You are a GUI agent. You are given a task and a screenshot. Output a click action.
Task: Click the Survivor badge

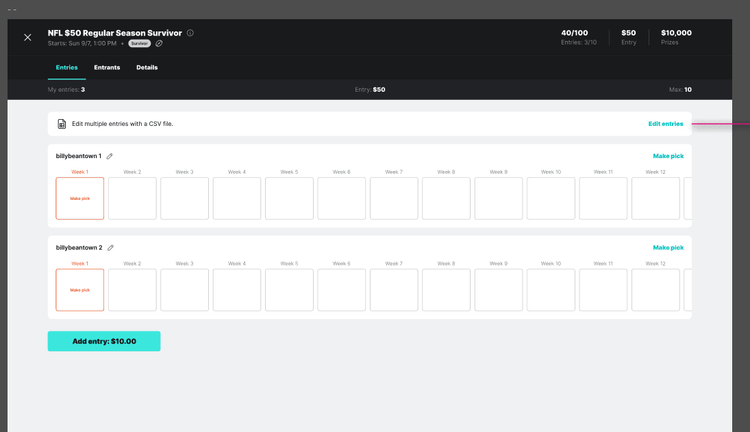click(139, 44)
